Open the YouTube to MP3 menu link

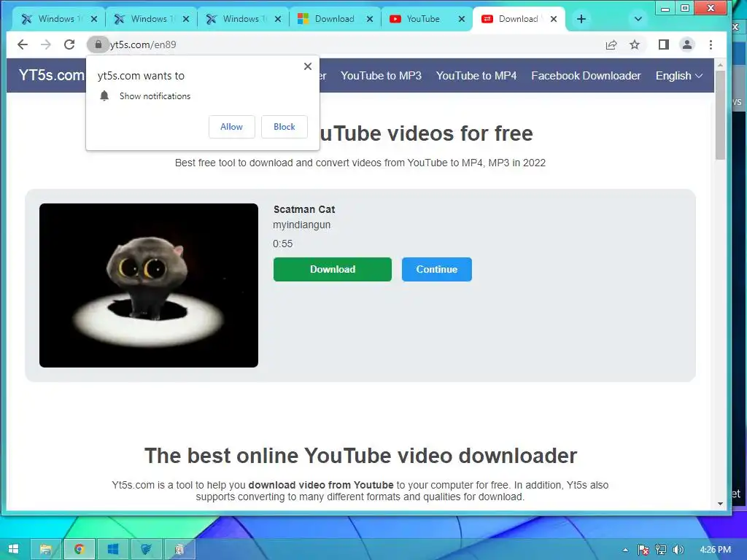381,76
